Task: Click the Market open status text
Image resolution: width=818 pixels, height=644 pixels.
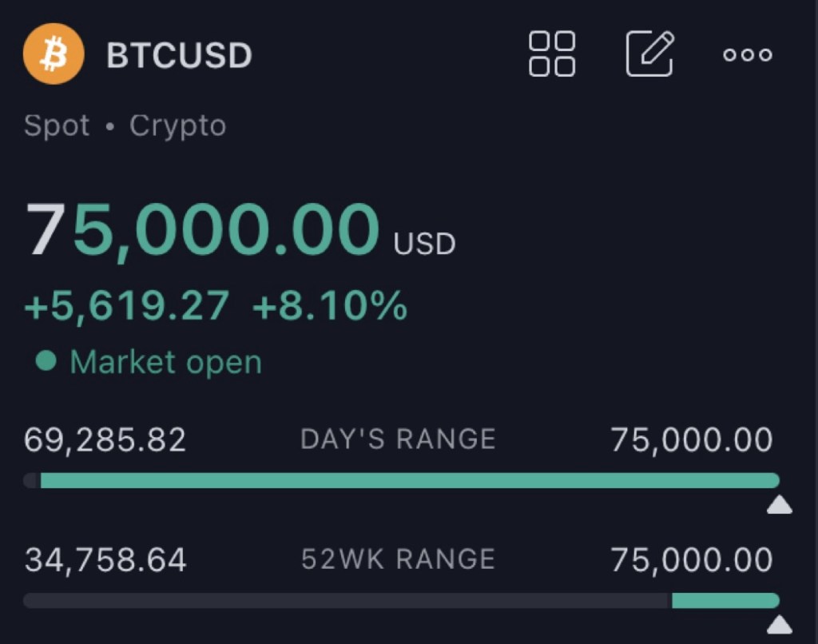Action: click(x=165, y=362)
